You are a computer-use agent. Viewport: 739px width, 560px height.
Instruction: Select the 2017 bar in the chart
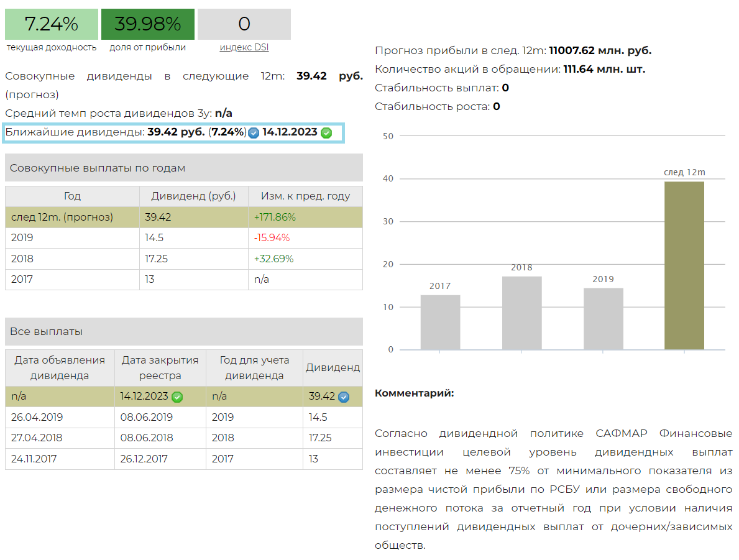(x=440, y=322)
